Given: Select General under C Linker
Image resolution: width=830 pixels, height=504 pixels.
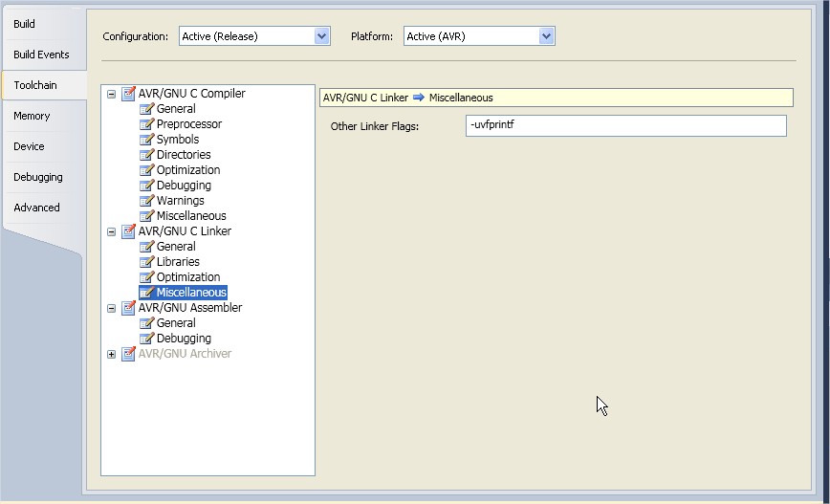Looking at the screenshot, I should (x=176, y=248).
